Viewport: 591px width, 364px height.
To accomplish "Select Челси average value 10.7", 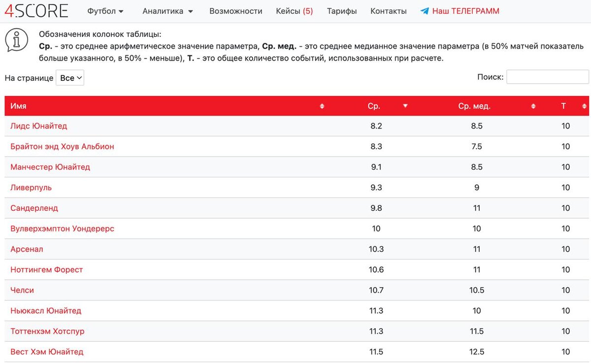I will click(x=376, y=291).
